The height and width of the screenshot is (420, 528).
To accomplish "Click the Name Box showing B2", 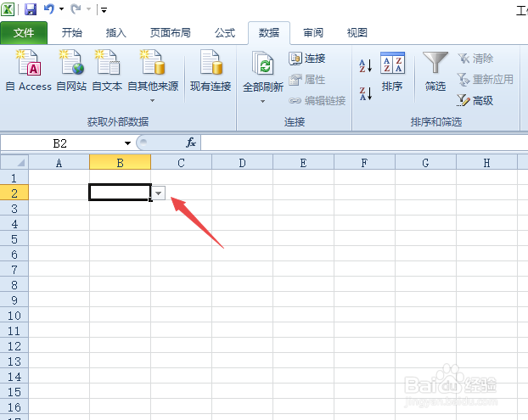I will coord(60,143).
